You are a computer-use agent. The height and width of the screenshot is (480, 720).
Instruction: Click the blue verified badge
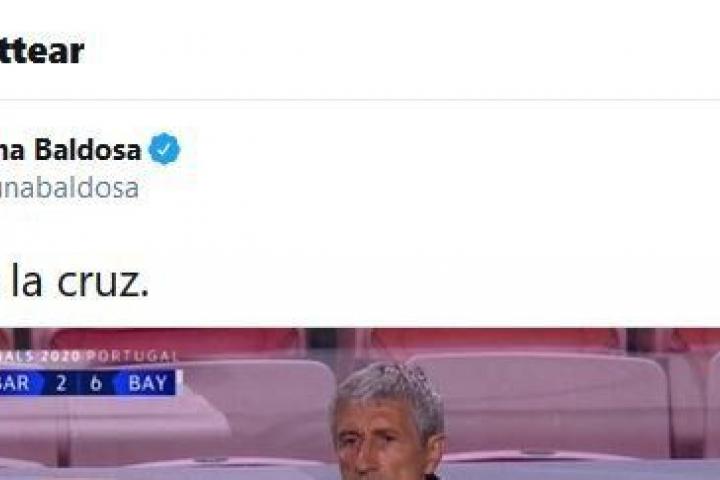pos(164,149)
